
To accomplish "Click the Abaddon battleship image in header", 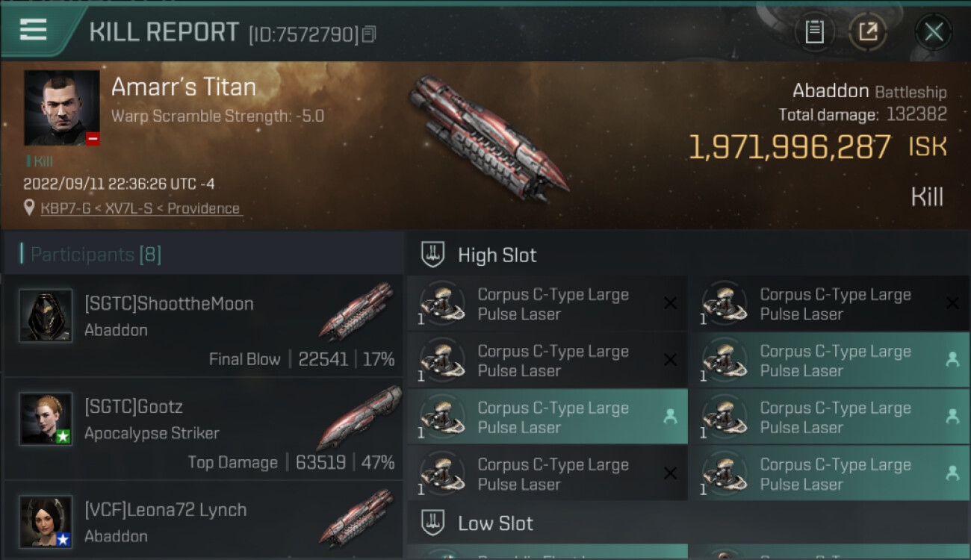I will click(x=489, y=140).
